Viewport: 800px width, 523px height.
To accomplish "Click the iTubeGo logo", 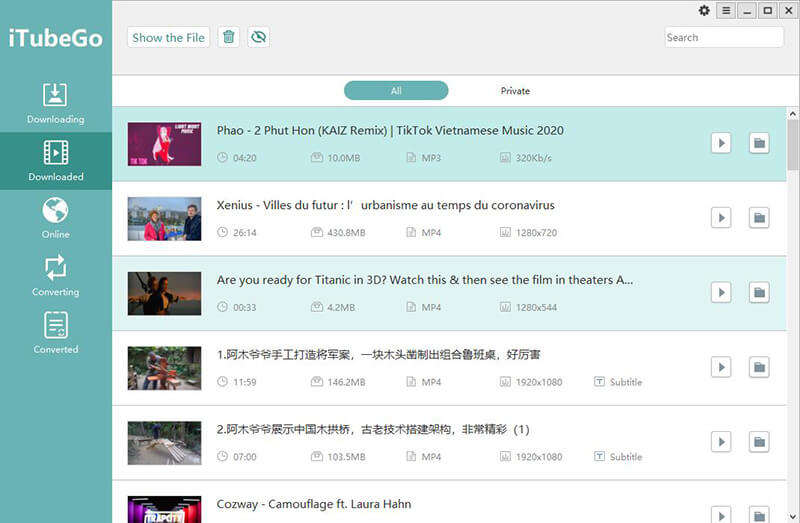I will click(56, 38).
